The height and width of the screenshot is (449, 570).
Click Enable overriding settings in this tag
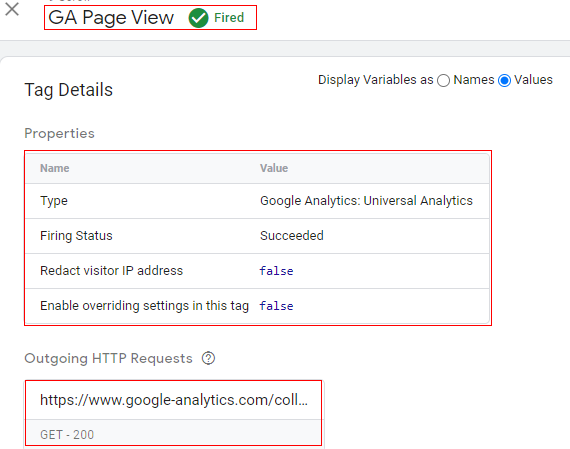point(144,306)
